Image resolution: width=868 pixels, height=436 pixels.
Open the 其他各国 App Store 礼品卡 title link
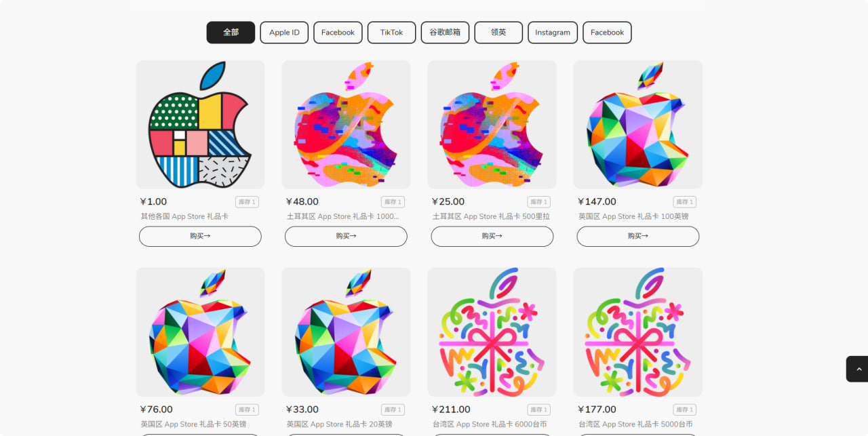coord(184,216)
